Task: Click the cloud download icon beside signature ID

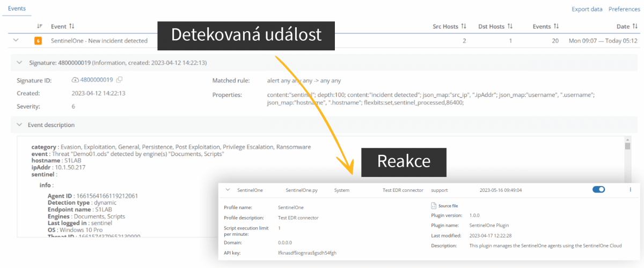Action: pos(75,80)
